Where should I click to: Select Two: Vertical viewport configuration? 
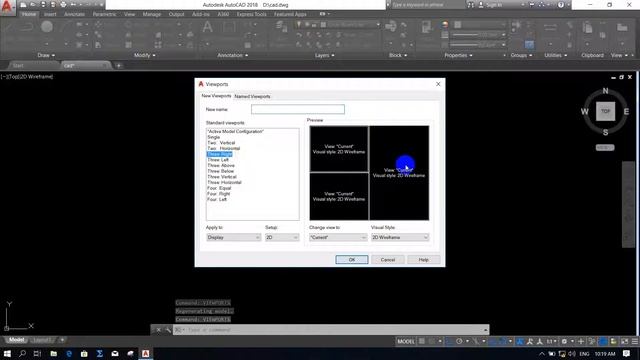tap(221, 143)
